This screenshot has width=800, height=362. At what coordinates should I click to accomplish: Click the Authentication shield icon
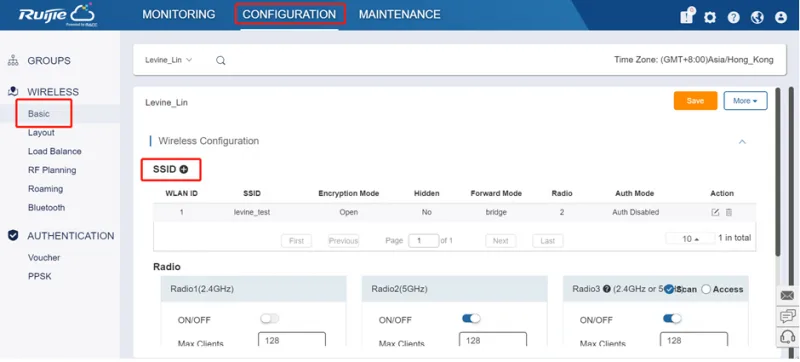13,236
